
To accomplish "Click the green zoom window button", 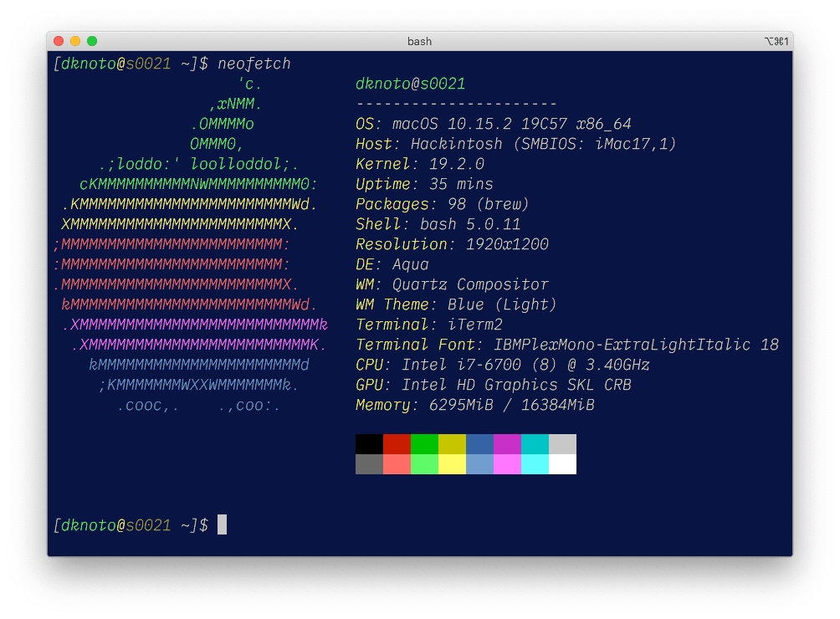I will 92,41.
